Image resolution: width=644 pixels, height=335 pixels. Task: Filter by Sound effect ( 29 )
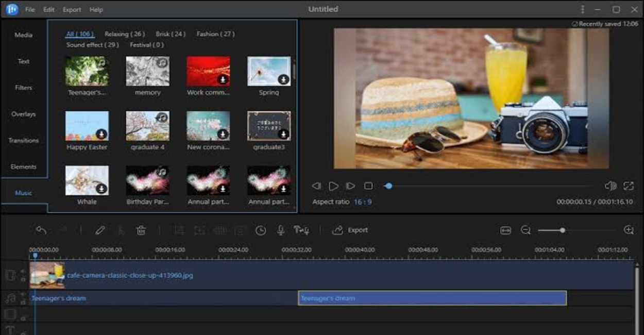(x=93, y=45)
